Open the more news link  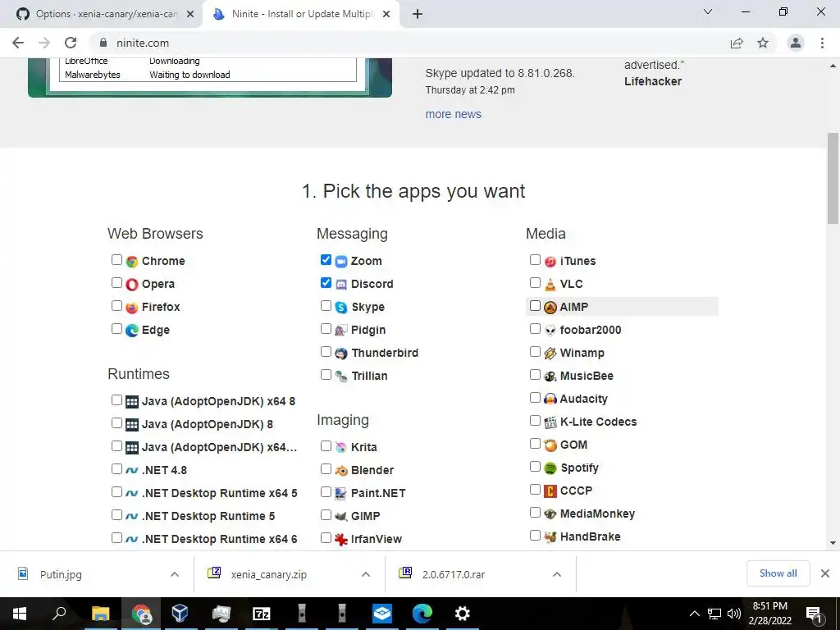(453, 115)
